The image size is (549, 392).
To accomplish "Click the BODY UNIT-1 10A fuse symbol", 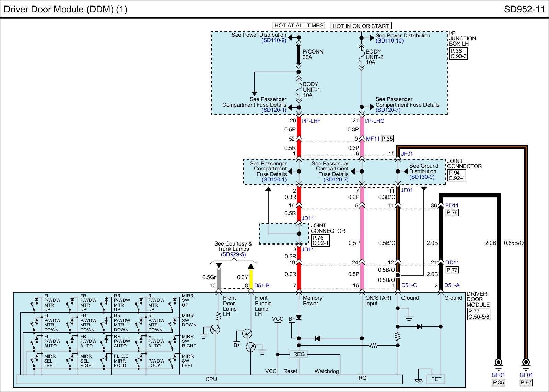I will (x=299, y=90).
